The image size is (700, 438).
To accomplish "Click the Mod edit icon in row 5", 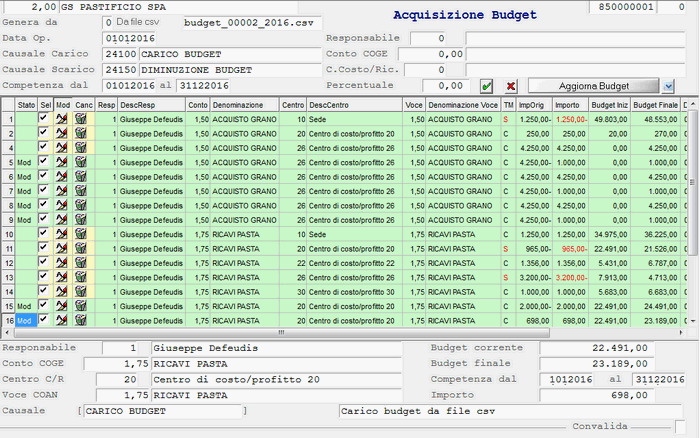I will [x=62, y=162].
